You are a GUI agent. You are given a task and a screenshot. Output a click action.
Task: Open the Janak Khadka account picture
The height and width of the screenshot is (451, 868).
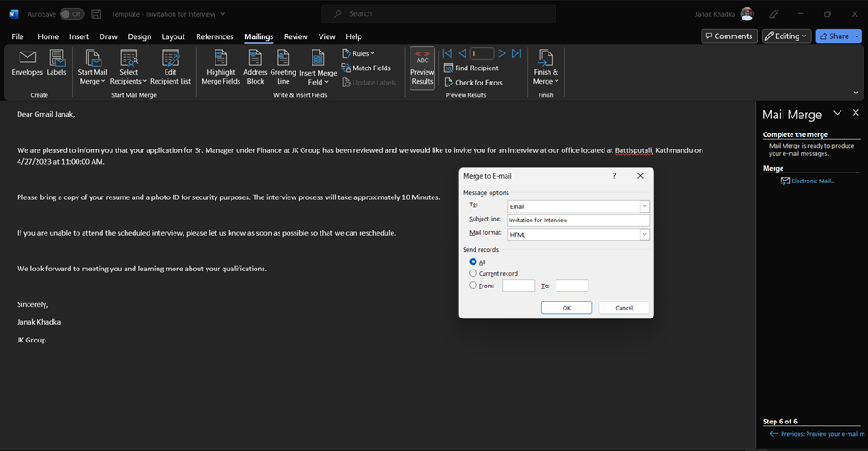747,14
